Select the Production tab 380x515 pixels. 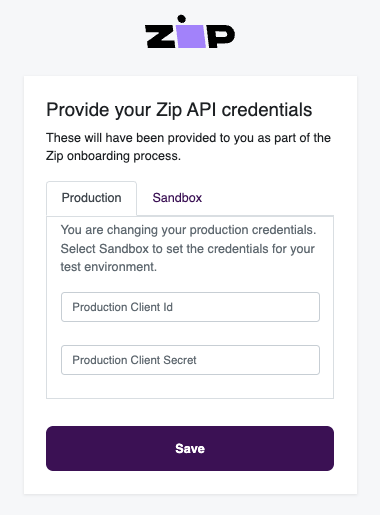[x=91, y=198]
